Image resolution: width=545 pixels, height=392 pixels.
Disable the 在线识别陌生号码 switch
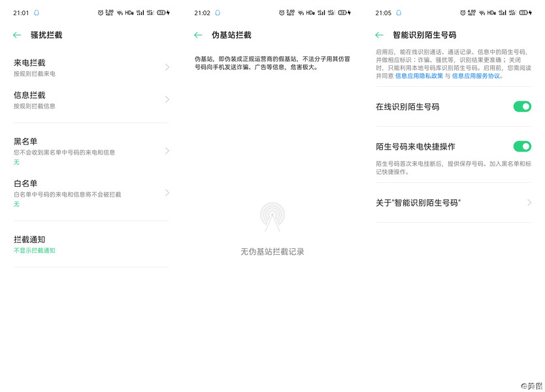pos(522,106)
